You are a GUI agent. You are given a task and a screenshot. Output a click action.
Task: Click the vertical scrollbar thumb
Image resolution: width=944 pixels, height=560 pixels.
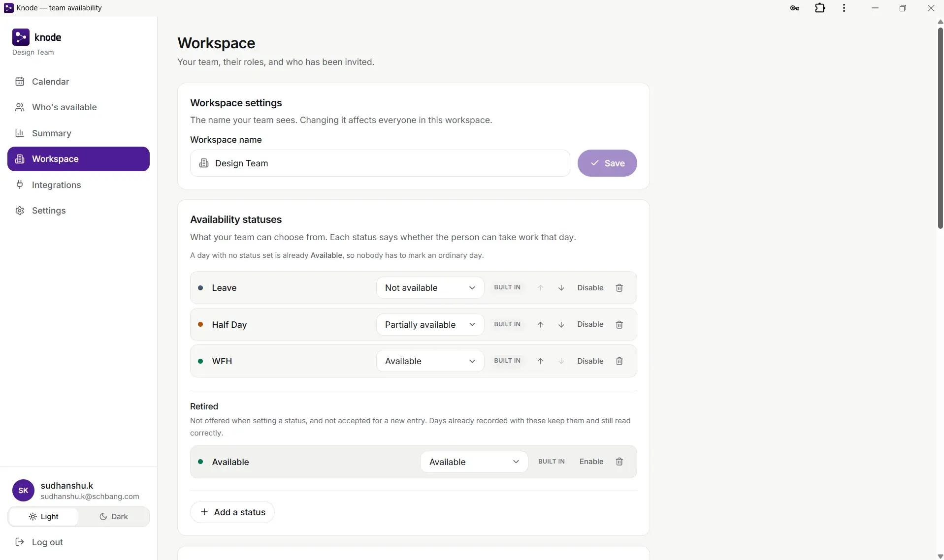tap(940, 128)
